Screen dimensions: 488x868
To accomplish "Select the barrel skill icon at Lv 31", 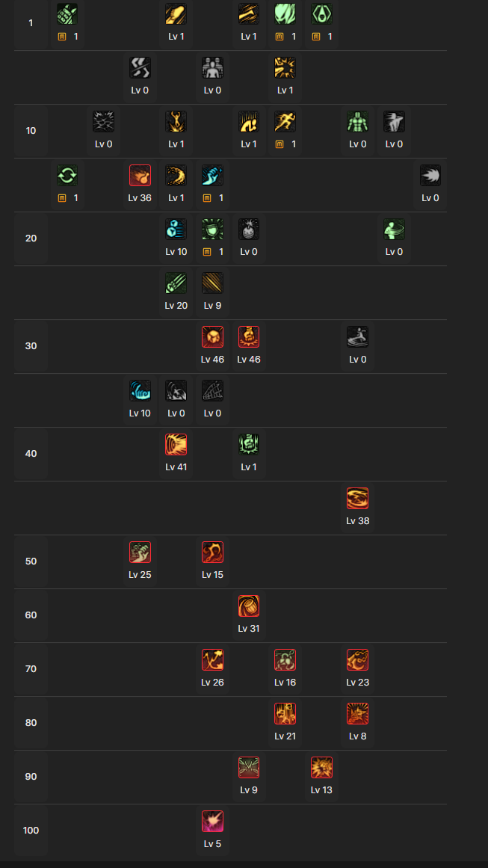I will click(x=249, y=606).
